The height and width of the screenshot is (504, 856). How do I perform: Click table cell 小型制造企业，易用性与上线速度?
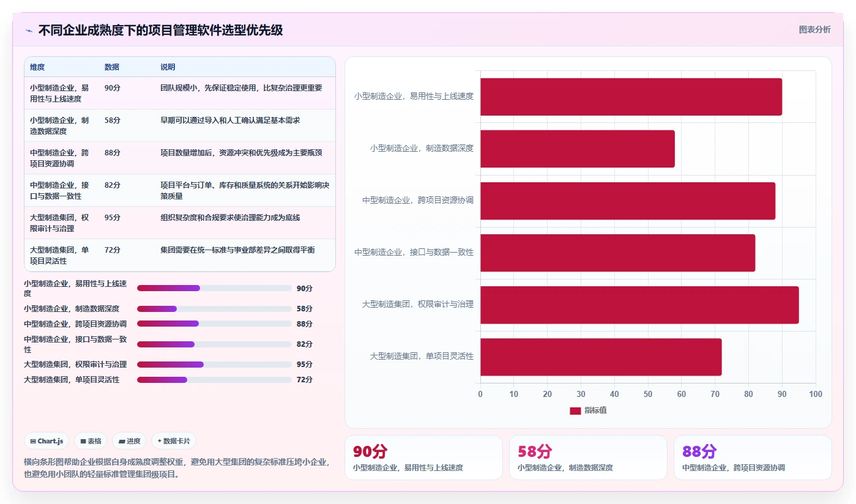click(60, 93)
